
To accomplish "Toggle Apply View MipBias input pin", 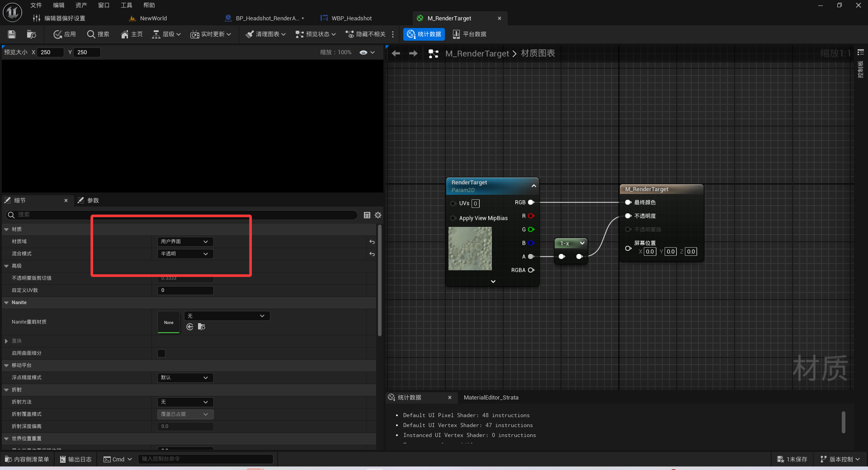I will [453, 218].
